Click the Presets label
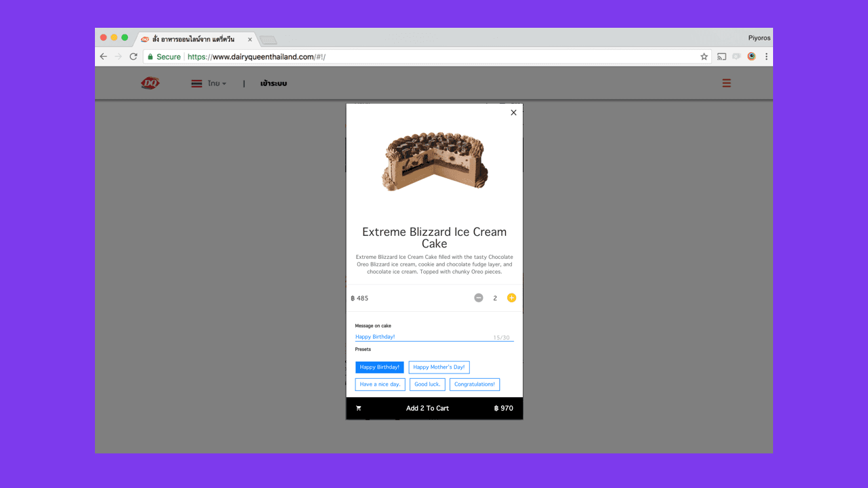This screenshot has height=488, width=868. click(363, 349)
